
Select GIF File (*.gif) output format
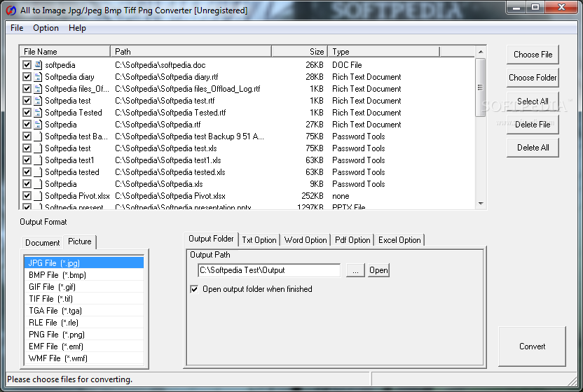point(84,287)
